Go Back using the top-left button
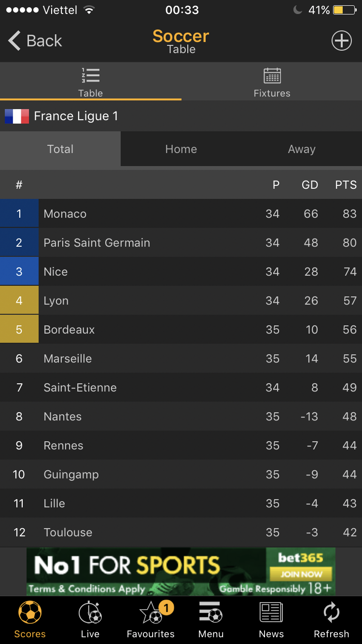 tap(35, 41)
